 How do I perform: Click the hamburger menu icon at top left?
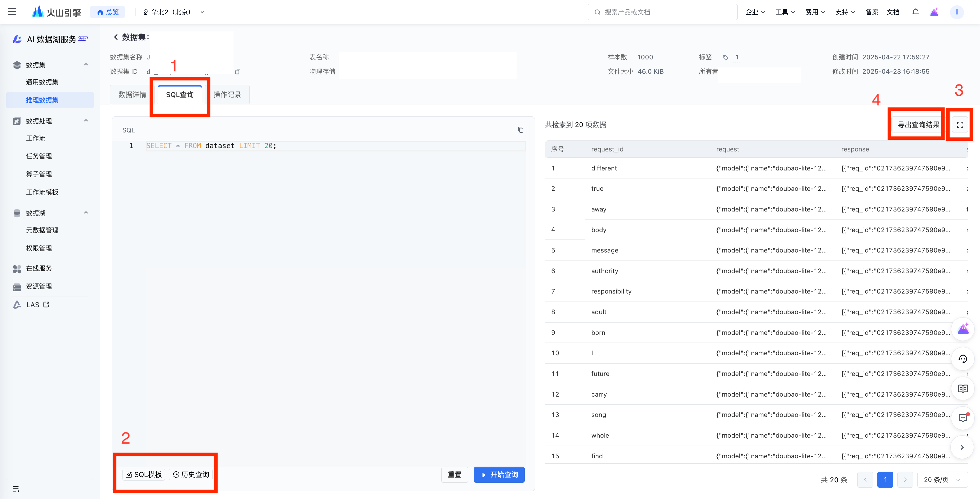(x=12, y=12)
